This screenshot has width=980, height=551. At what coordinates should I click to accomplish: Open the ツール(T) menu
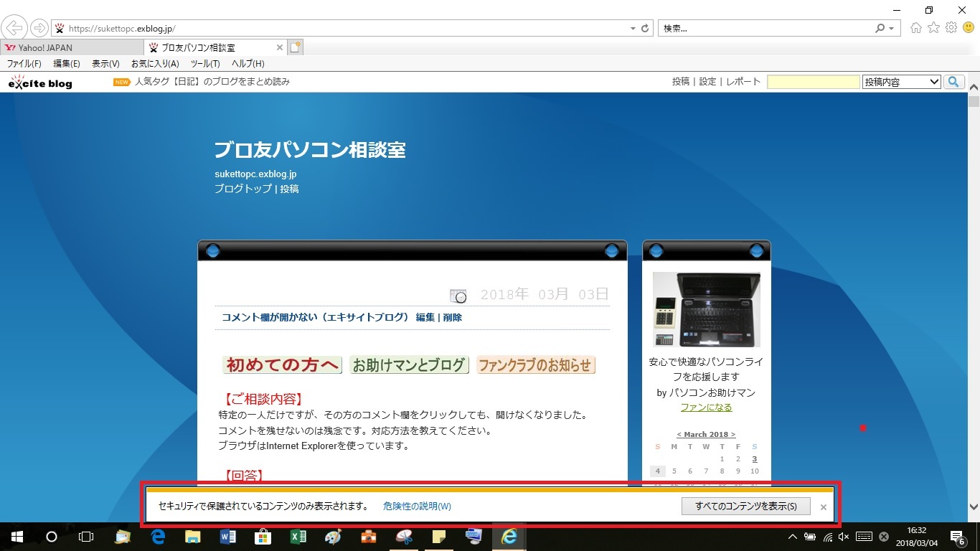205,64
